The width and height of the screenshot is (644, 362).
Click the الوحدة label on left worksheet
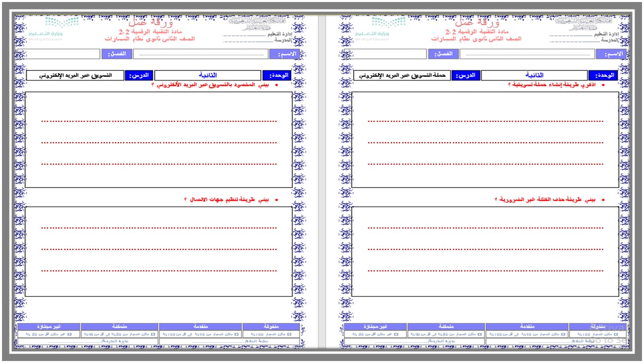(276, 75)
